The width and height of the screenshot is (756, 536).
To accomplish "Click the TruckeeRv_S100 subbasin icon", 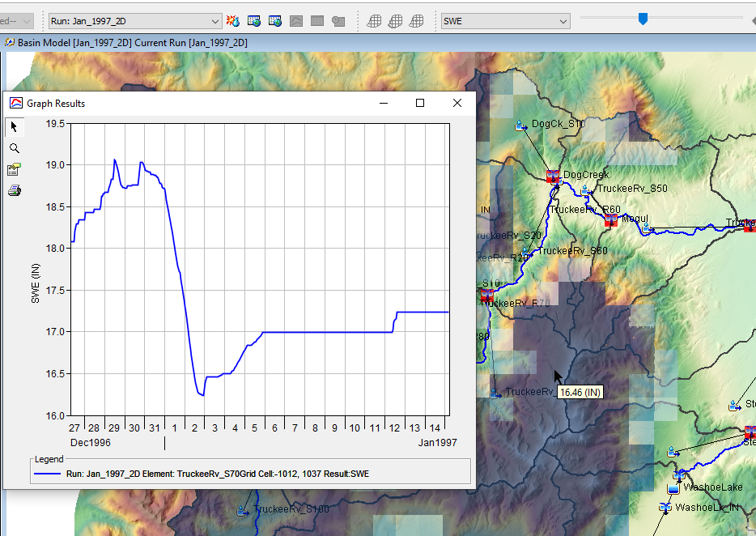I will (243, 510).
